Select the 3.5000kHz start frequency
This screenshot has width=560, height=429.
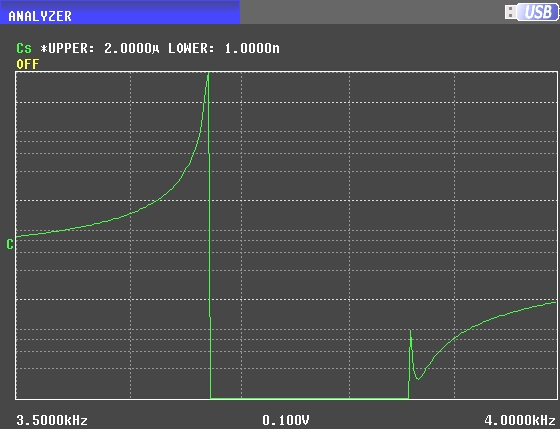click(x=52, y=420)
